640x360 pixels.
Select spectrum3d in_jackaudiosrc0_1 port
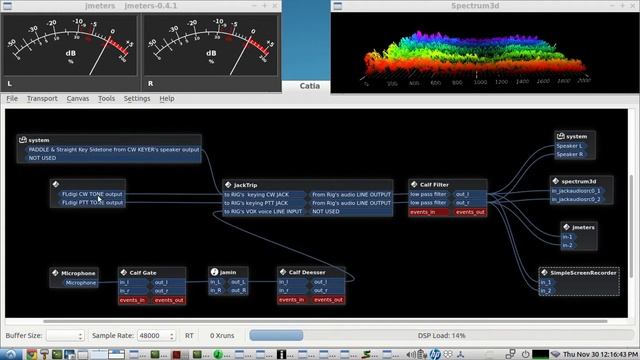(578, 191)
